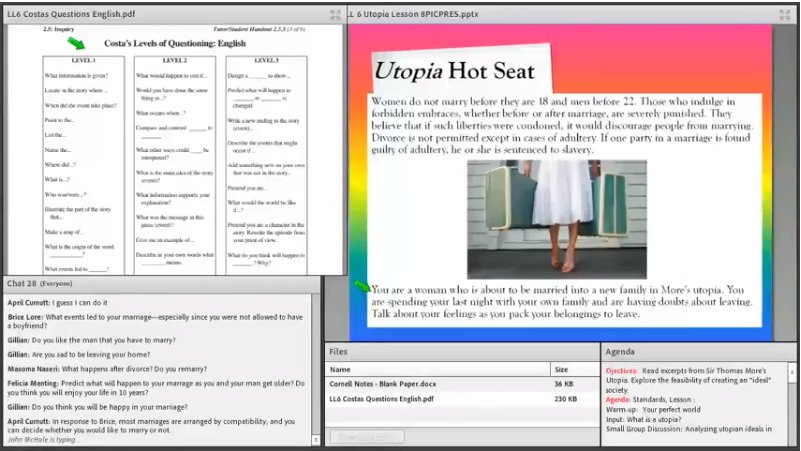Click the Chat 28 pod title
Viewport: 801px width, 451px height.
tap(39, 283)
